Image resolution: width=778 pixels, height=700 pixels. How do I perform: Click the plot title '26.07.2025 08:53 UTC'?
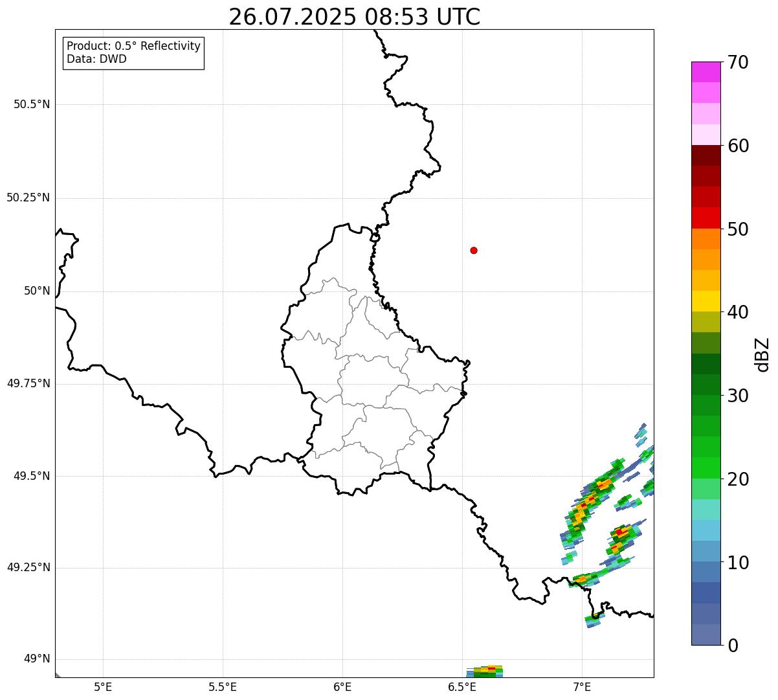(x=355, y=17)
